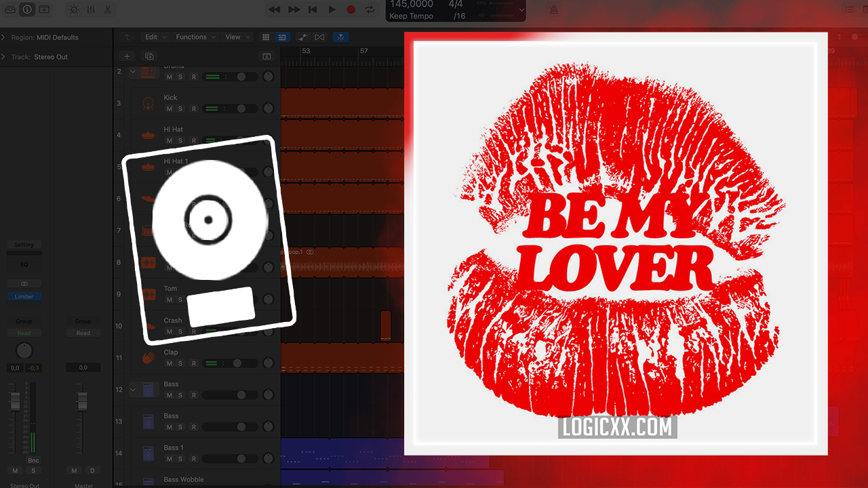Open green Read automation mode dropdown
868x488 pixels.
tap(24, 333)
